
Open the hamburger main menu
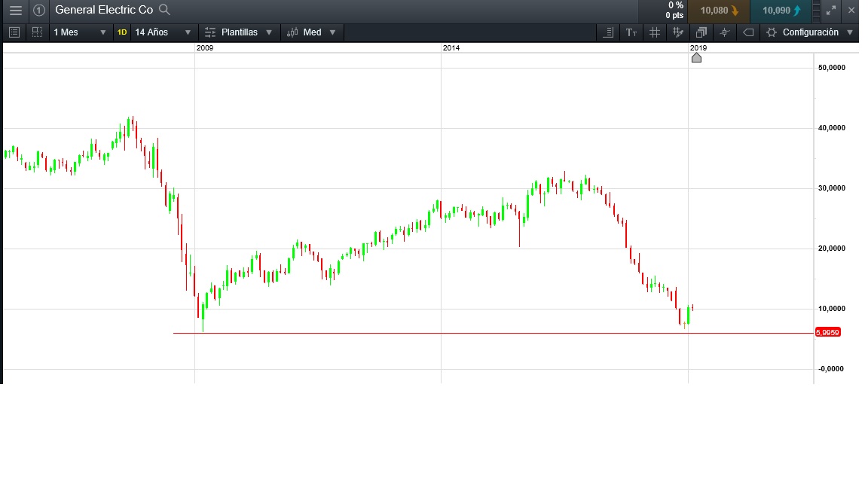(x=16, y=10)
